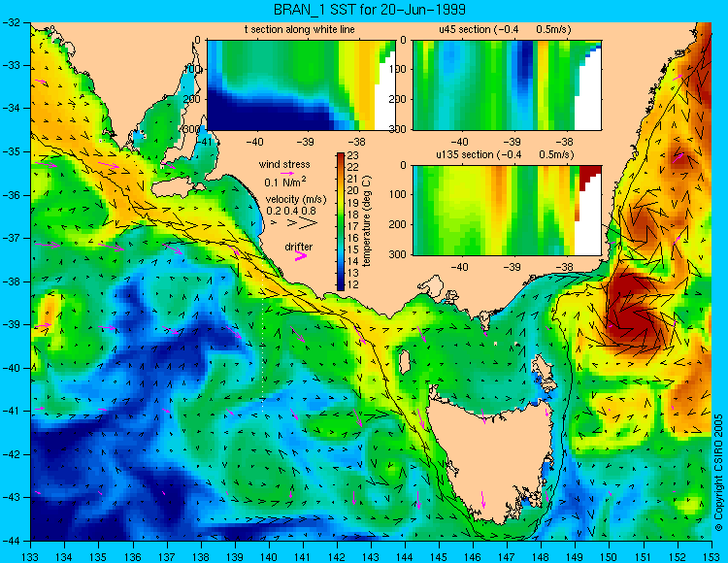Screen dimensions: 728x563
Task: Click the longitude axis label '133'
Action: tap(30, 556)
